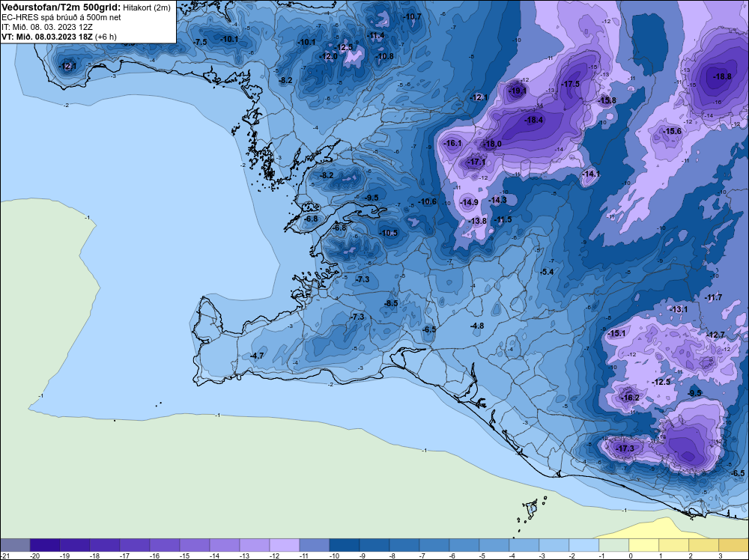Click the -12.7 temperature label
Image resolution: width=749 pixels, height=560 pixels.
pos(715,335)
